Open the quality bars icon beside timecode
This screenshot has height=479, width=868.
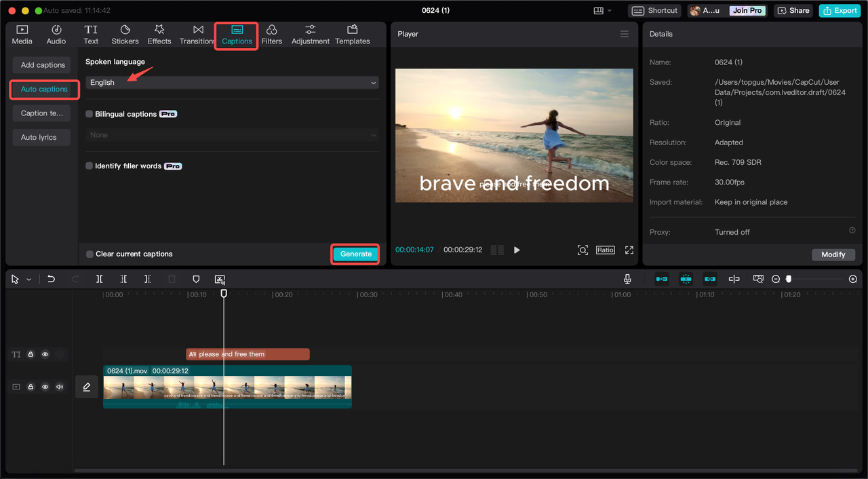497,250
